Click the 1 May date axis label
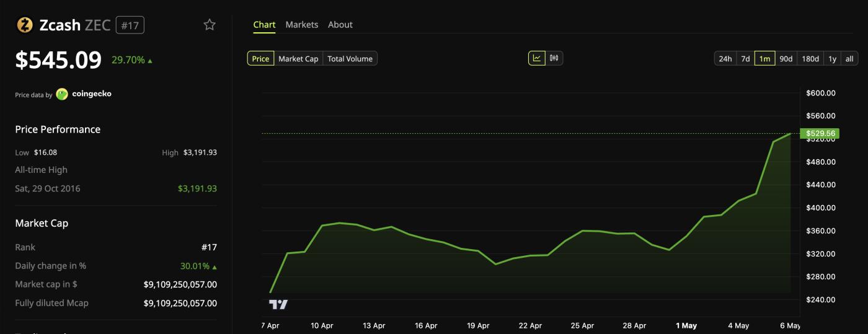This screenshot has width=868, height=334. tap(686, 325)
